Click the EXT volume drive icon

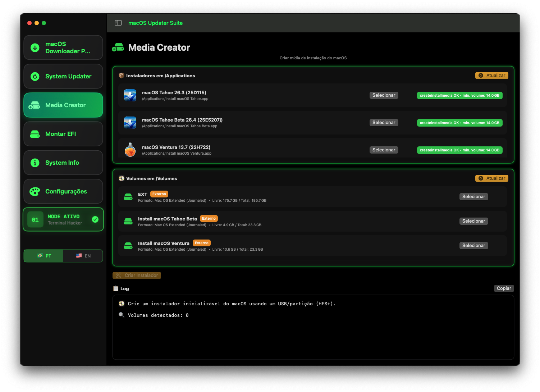click(x=128, y=197)
